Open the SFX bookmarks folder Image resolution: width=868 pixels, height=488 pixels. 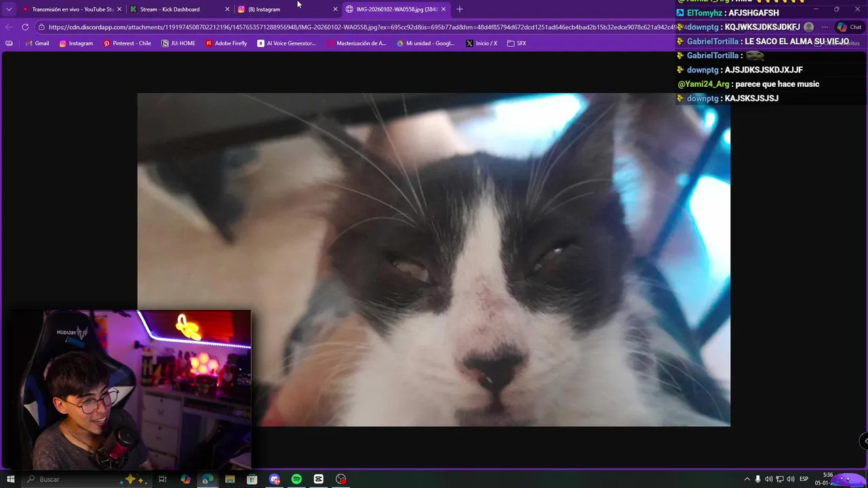tap(517, 43)
